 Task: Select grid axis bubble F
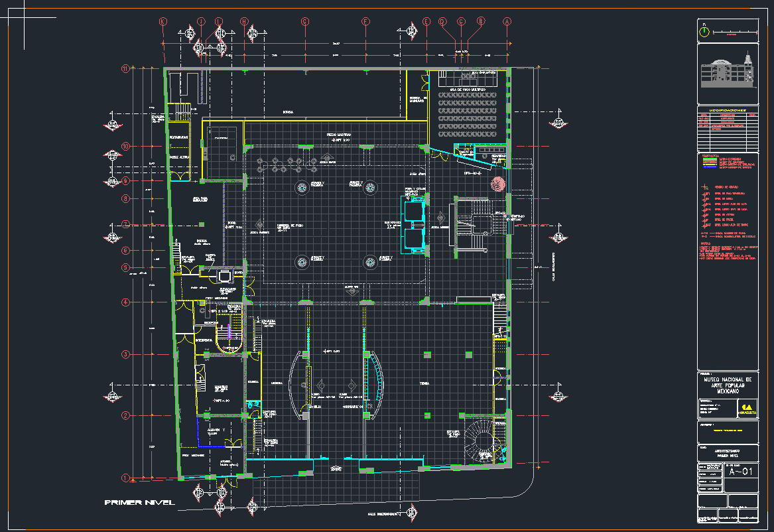pos(365,21)
